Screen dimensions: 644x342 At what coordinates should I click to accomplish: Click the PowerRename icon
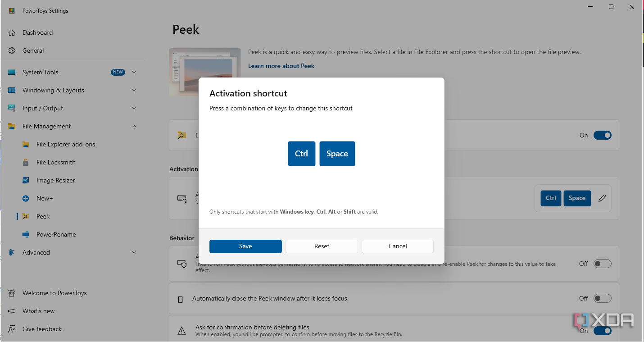[26, 234]
